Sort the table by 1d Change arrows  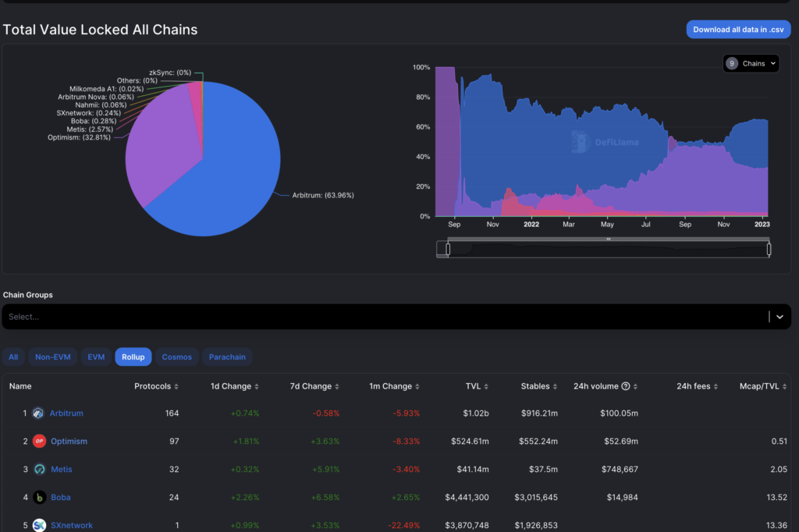[256, 387]
